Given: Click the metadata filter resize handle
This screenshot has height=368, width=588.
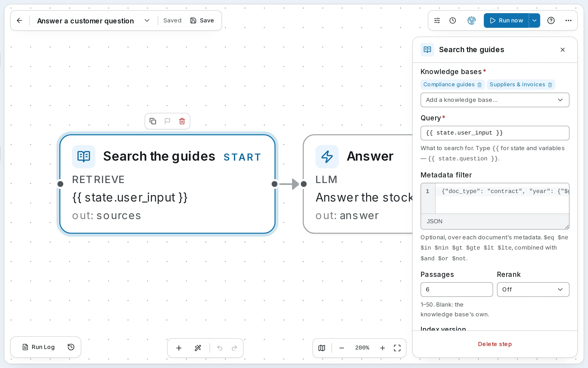Looking at the screenshot, I should [567, 227].
